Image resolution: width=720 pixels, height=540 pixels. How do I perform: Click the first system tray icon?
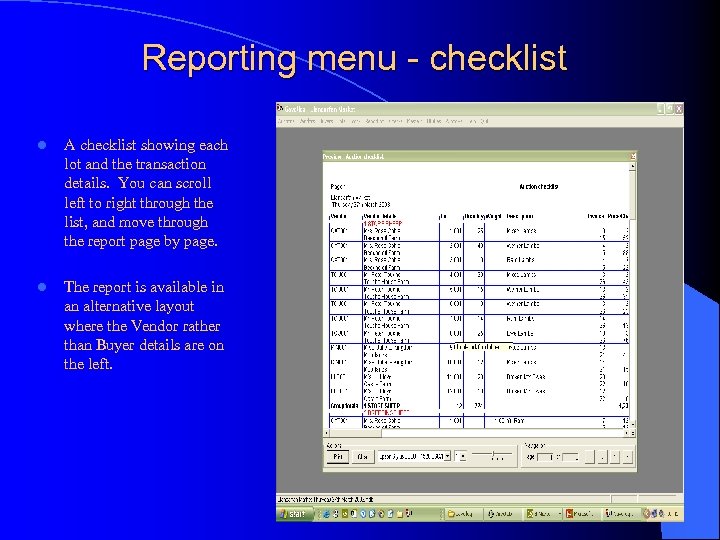[x=647, y=513]
